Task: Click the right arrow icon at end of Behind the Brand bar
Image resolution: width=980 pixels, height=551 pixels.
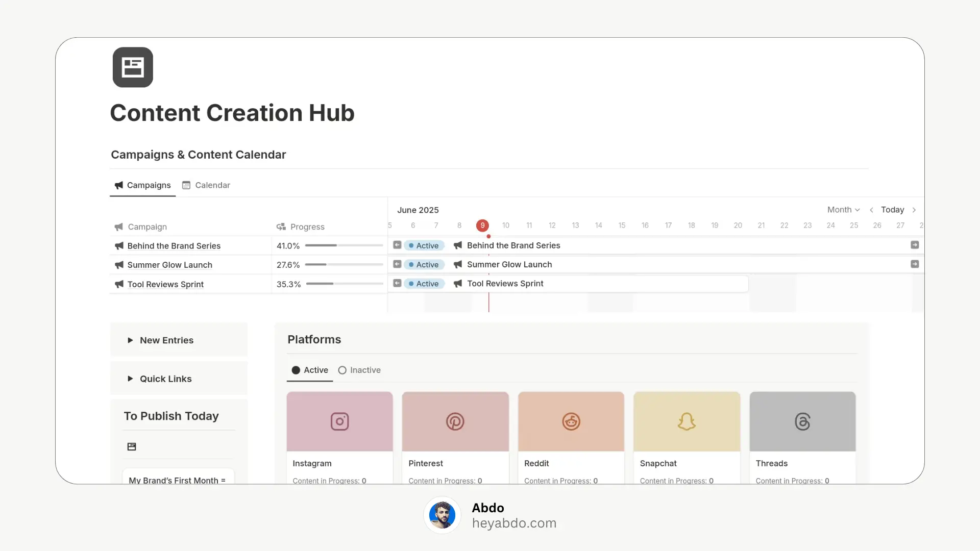Action: click(x=915, y=245)
